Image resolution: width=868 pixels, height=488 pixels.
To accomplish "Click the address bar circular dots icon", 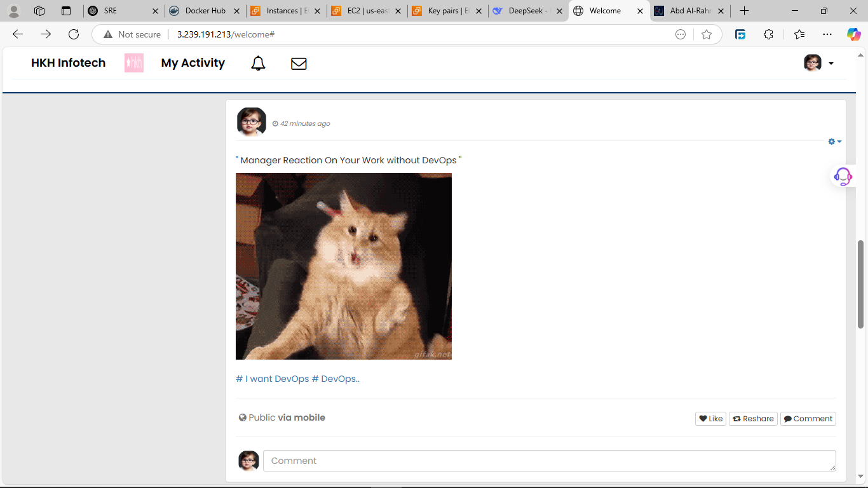I will 681,34.
